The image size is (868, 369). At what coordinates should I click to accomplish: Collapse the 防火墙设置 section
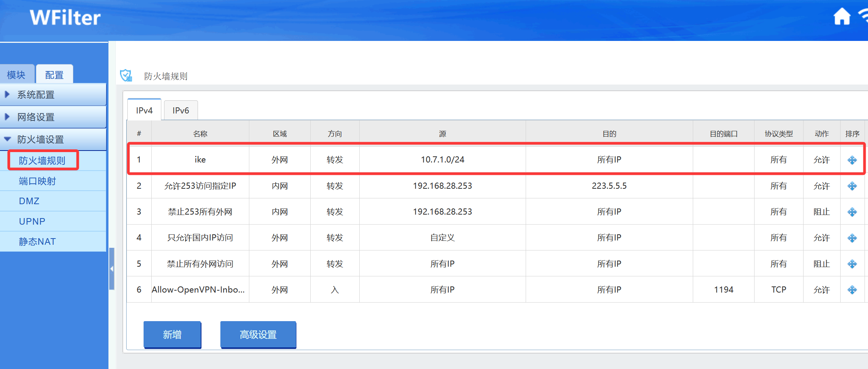click(53, 139)
